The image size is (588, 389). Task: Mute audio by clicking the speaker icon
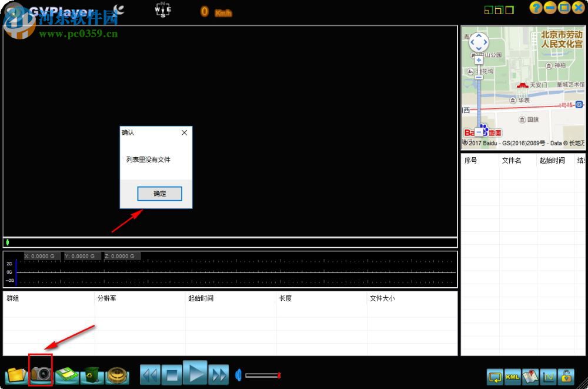[238, 374]
